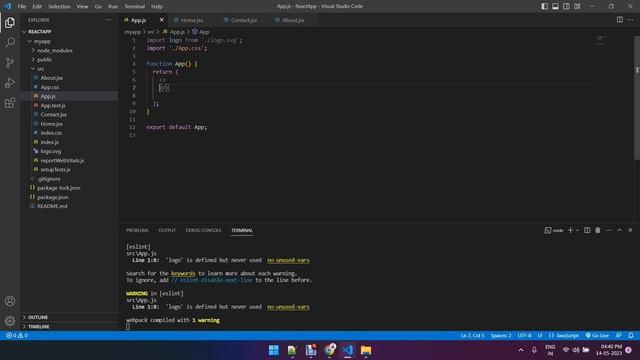This screenshot has height=360, width=640.
Task: Switch to the Debug Console tab
Action: point(203,230)
